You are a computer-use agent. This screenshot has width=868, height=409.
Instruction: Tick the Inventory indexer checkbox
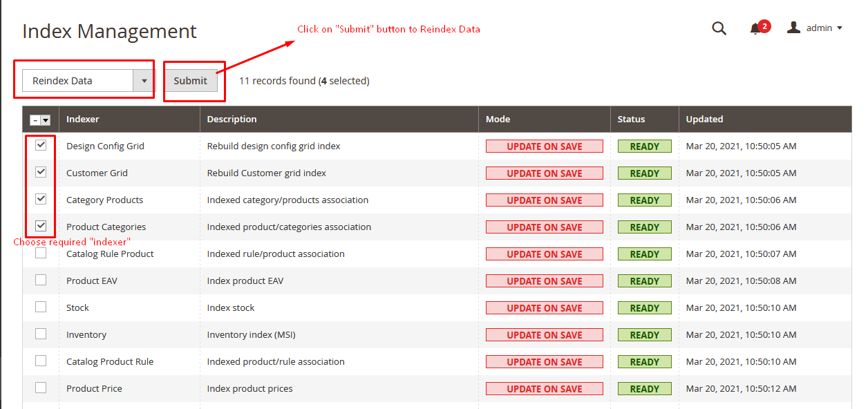point(41,334)
